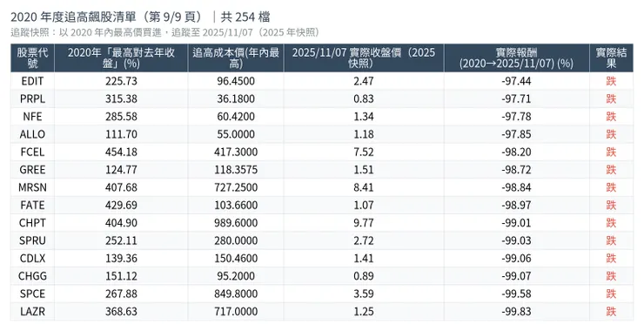
Task: Click cost price 118.3575 in GREE row
Action: (x=236, y=169)
